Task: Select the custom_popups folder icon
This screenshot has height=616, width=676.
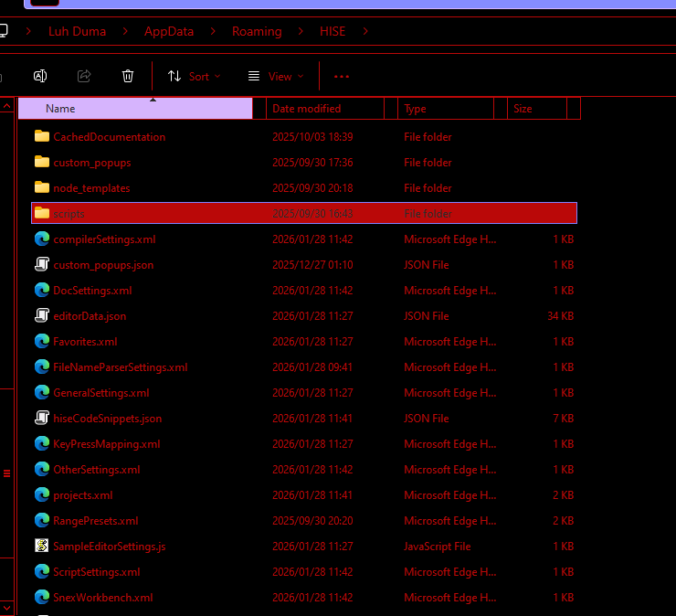Action: tap(42, 162)
